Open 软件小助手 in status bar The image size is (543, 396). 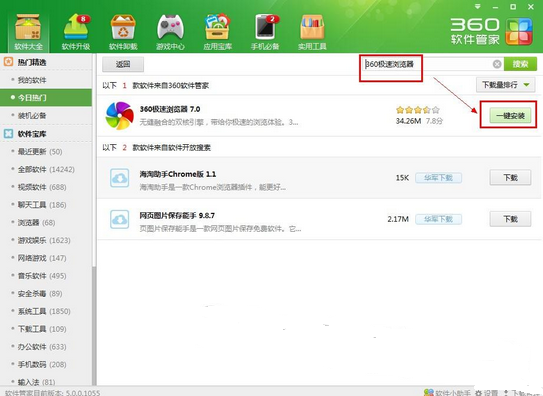448,393
